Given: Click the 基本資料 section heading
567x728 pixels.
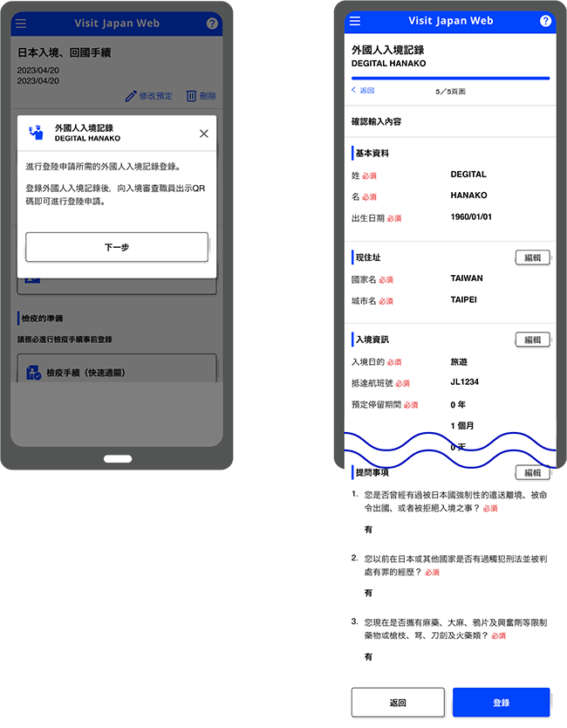Looking at the screenshot, I should (x=372, y=154).
